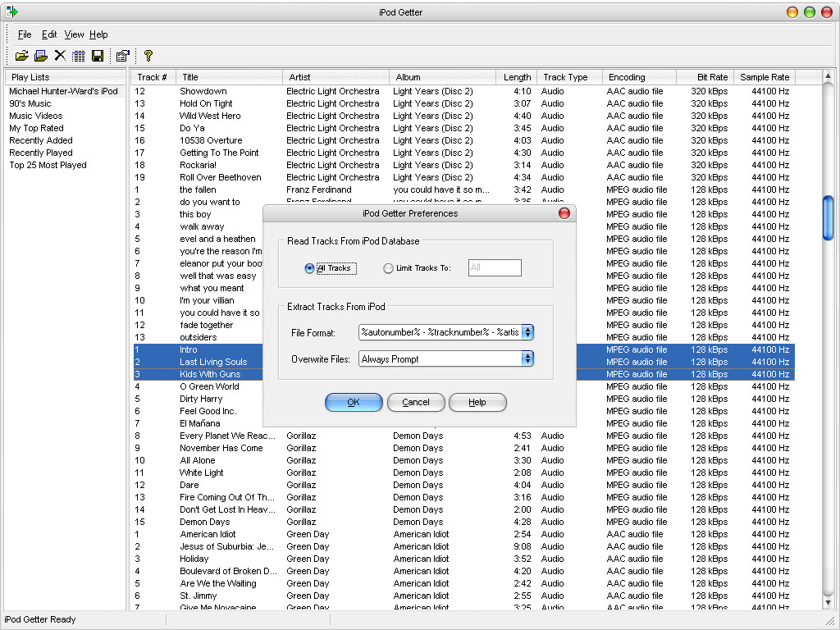Open the File menu
This screenshot has width=840, height=630.
click(x=25, y=34)
